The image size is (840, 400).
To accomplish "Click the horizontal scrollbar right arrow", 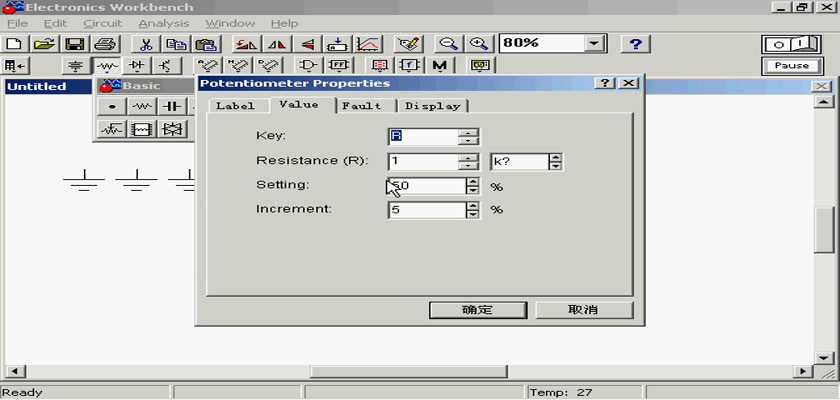I will tap(802, 371).
